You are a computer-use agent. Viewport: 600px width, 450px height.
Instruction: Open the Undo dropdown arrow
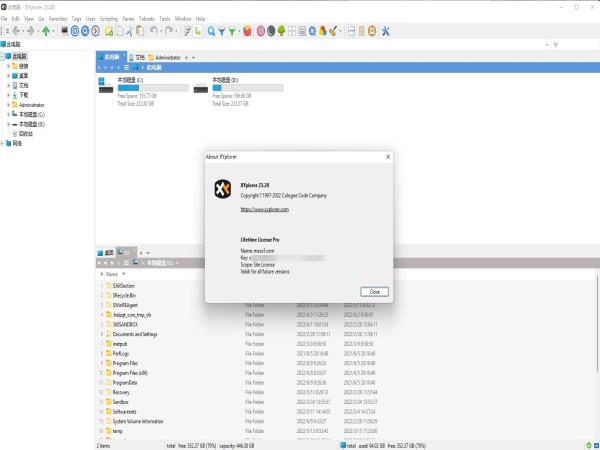[160, 31]
